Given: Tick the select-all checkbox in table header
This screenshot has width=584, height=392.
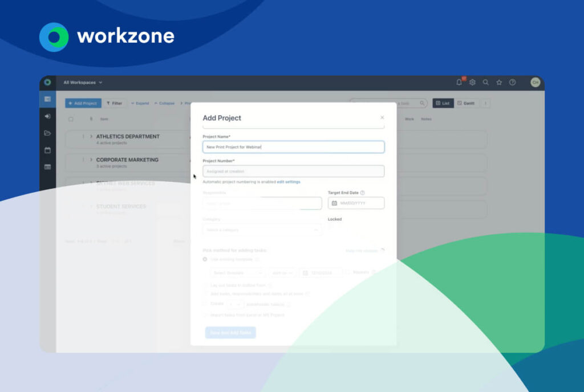Looking at the screenshot, I should (x=71, y=120).
